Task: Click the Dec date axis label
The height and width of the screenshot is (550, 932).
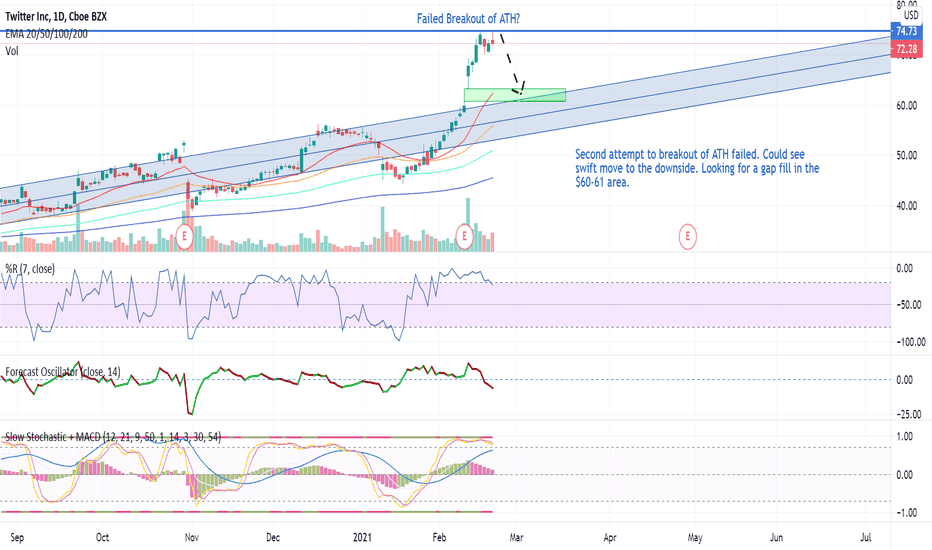Action: 273,538
